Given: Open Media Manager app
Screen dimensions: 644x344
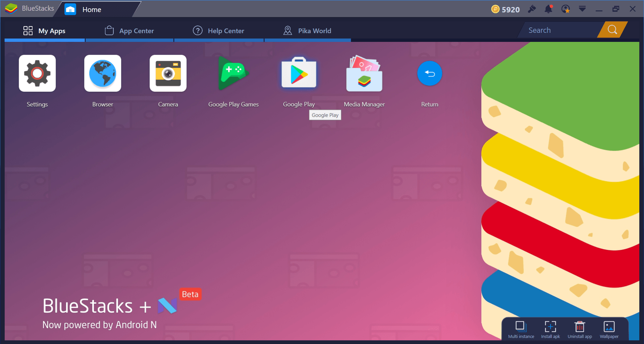Looking at the screenshot, I should click(364, 73).
